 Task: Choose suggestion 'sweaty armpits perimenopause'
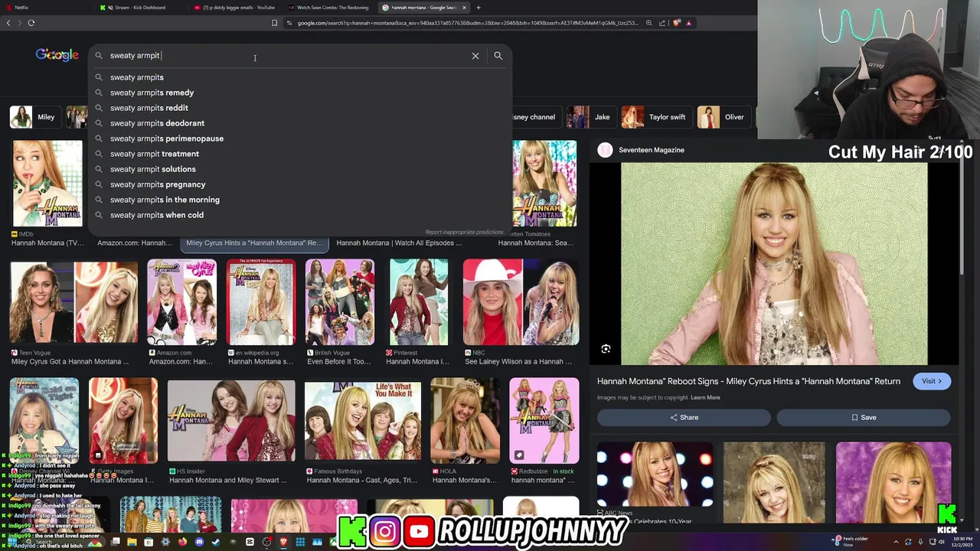(300, 139)
